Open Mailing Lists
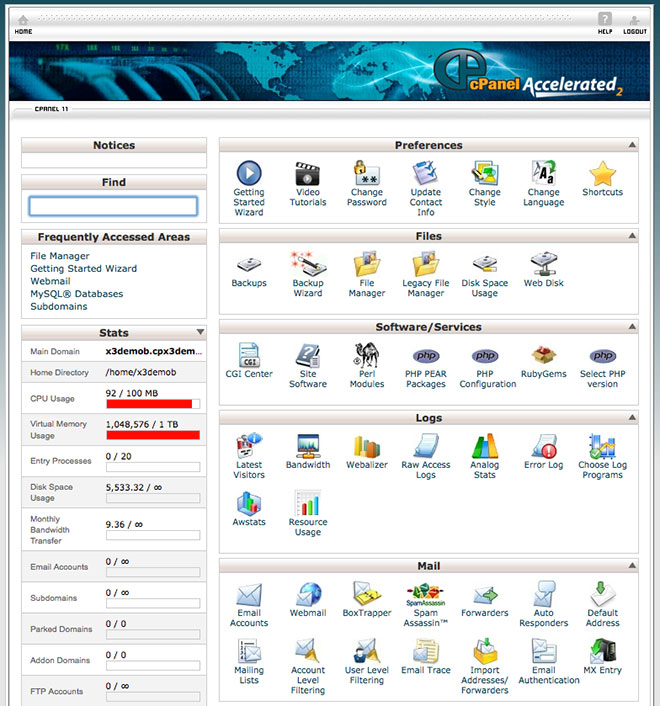 click(x=249, y=651)
